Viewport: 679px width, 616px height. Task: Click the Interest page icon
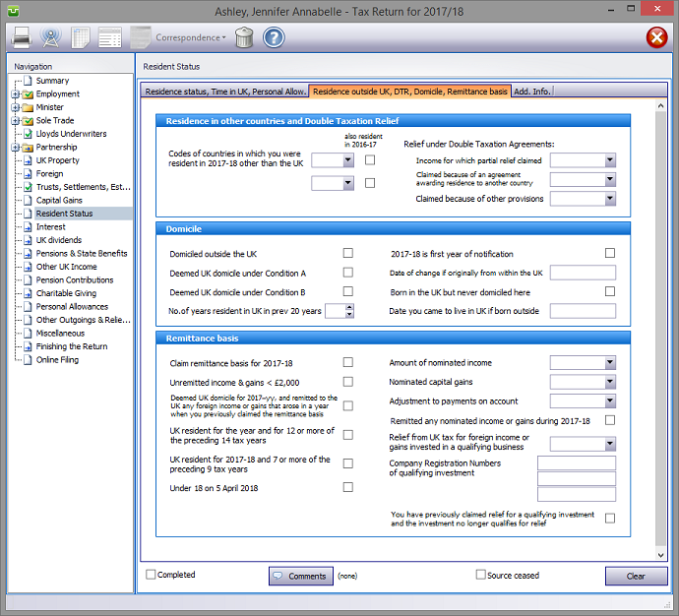(28, 227)
